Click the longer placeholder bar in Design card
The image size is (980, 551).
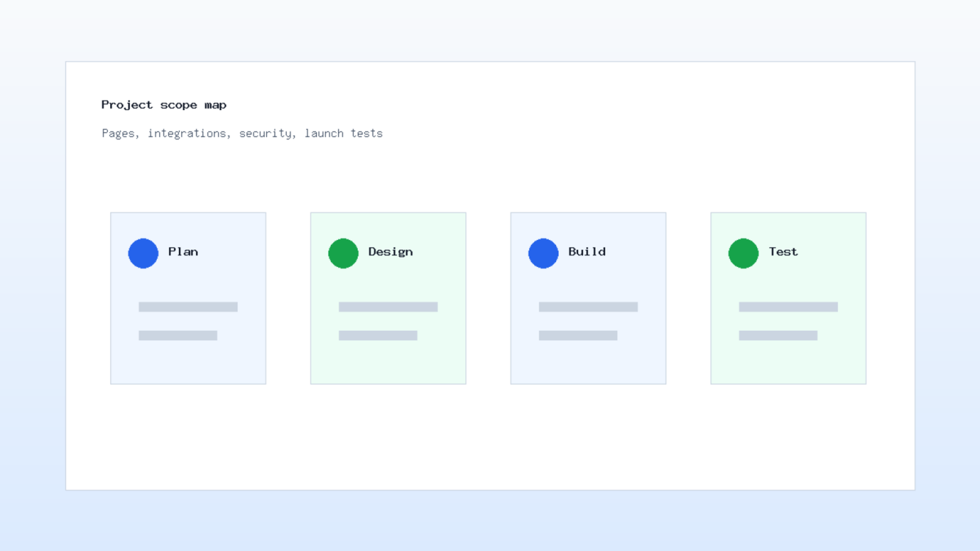pos(388,307)
